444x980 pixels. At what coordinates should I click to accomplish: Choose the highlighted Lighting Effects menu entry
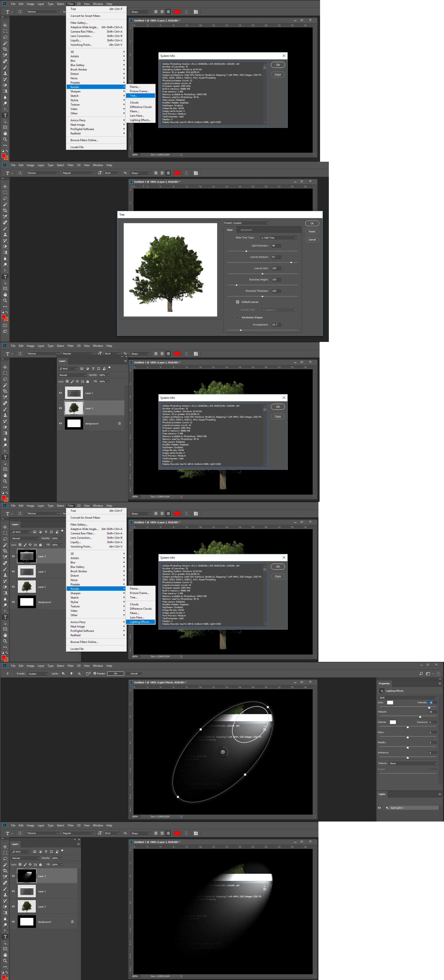[140, 622]
